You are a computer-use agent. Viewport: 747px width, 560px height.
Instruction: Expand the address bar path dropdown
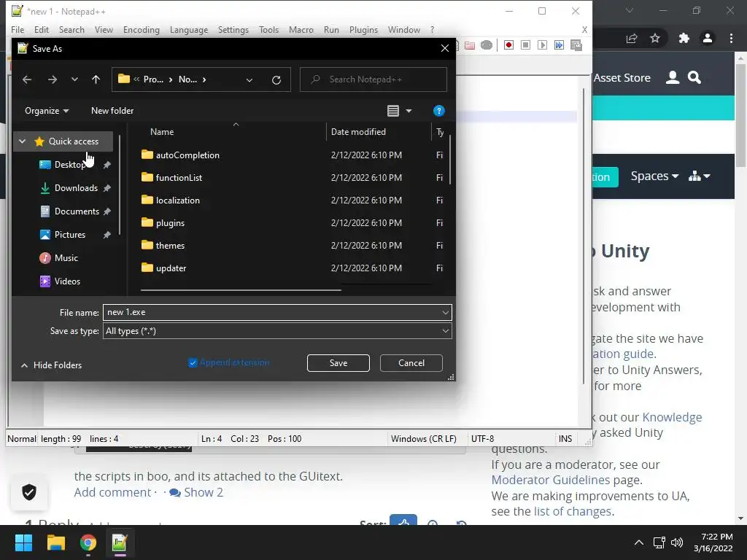[x=249, y=80]
